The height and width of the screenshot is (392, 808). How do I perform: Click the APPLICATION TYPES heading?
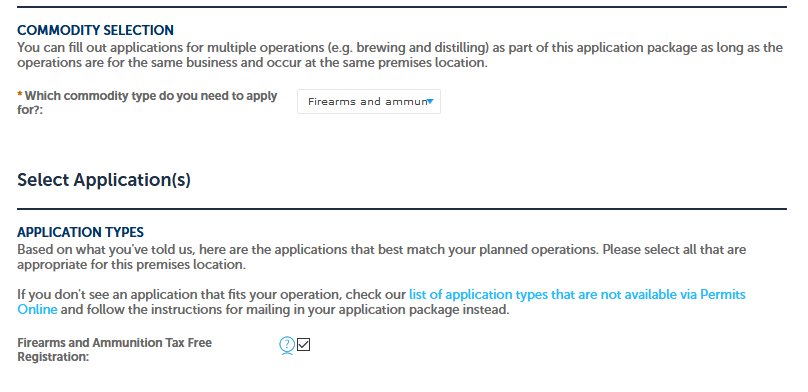coord(80,232)
